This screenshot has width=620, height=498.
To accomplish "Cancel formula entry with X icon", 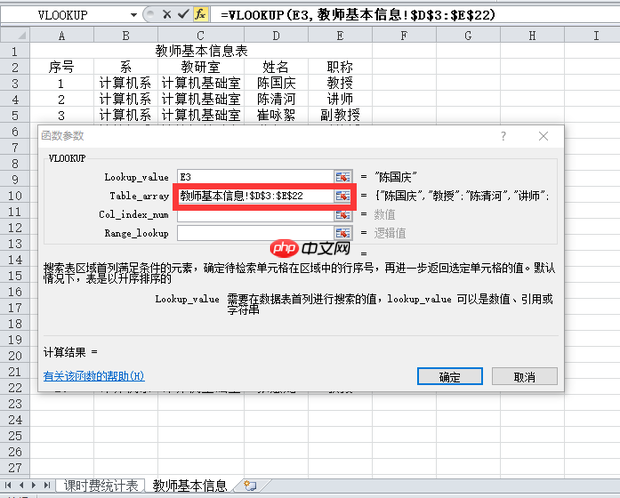I will pos(167,15).
